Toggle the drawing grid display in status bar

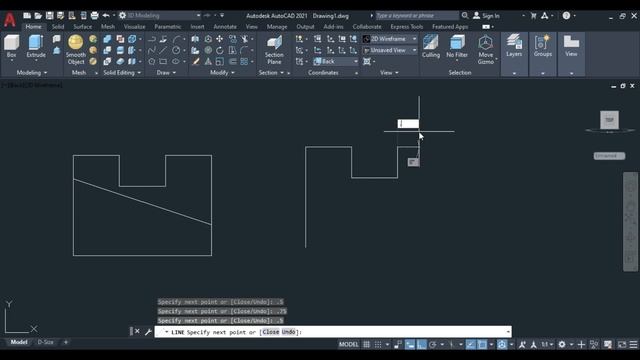pyautogui.click(x=367, y=344)
